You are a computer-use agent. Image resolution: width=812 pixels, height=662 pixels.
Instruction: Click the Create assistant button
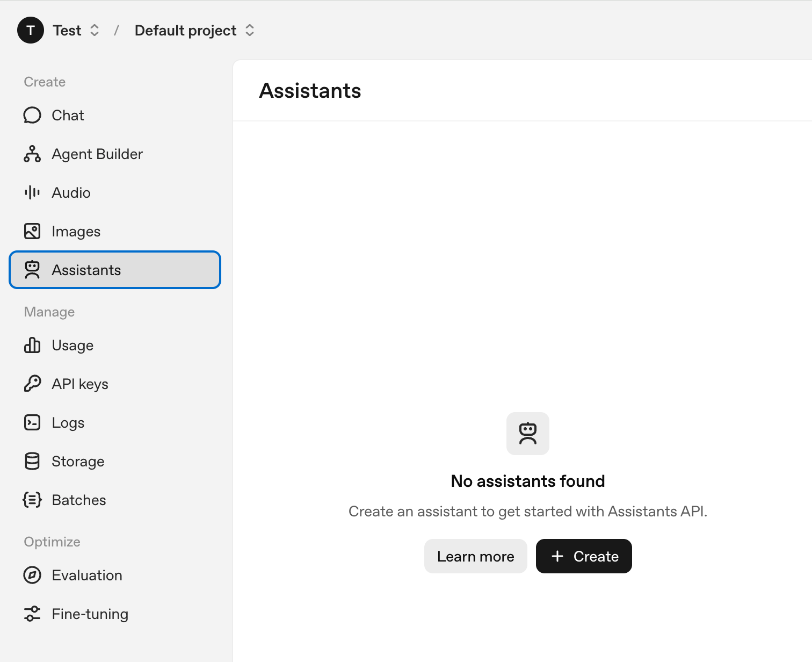click(584, 556)
